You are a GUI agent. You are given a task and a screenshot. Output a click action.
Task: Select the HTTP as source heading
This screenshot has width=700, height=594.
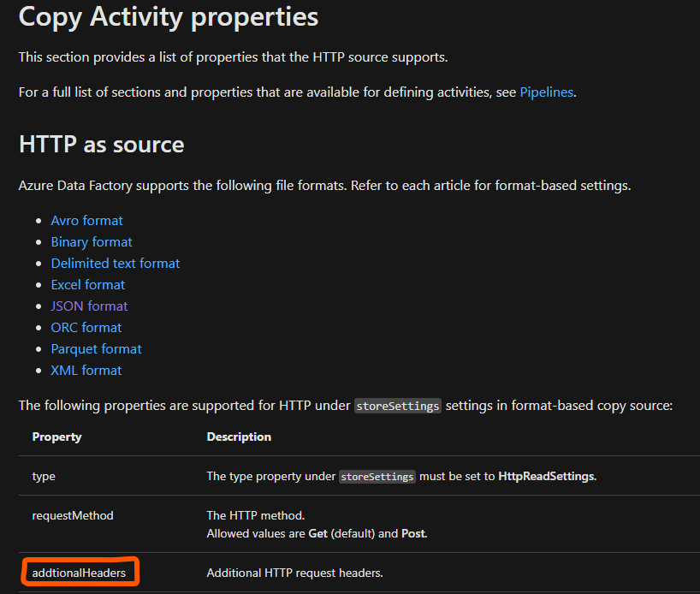pyautogui.click(x=101, y=145)
